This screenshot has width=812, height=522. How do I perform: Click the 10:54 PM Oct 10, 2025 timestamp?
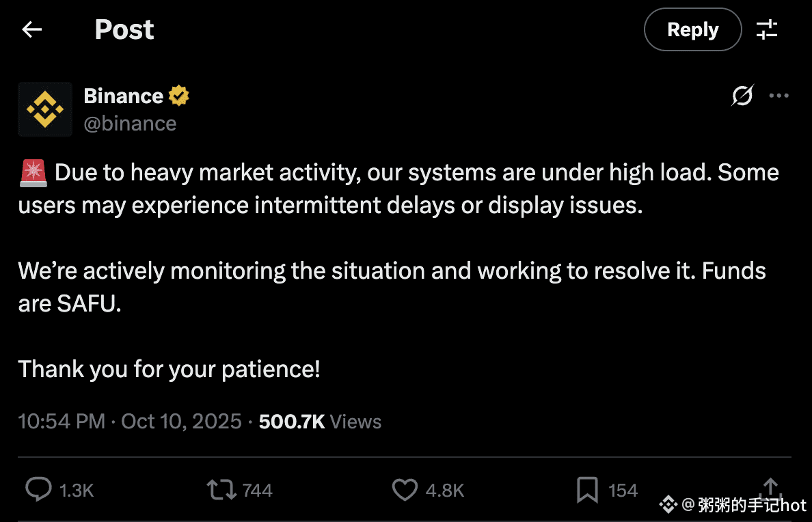(x=130, y=422)
